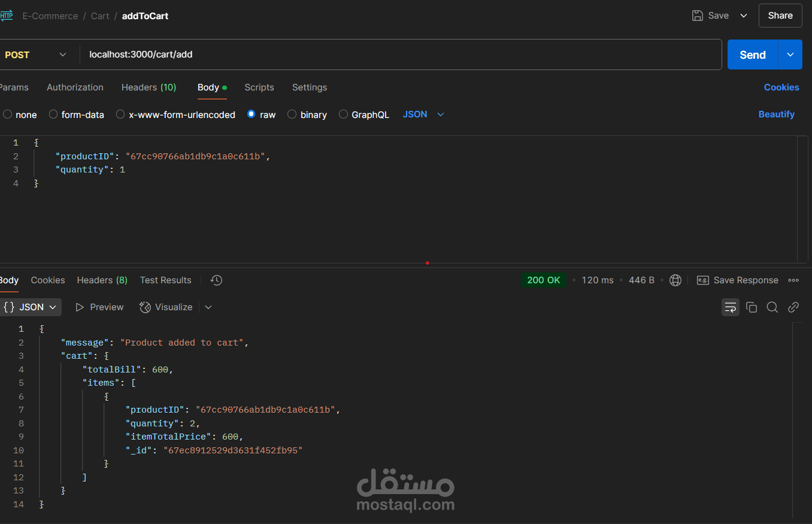Click the network globe icon
The width and height of the screenshot is (812, 524).
(x=675, y=280)
